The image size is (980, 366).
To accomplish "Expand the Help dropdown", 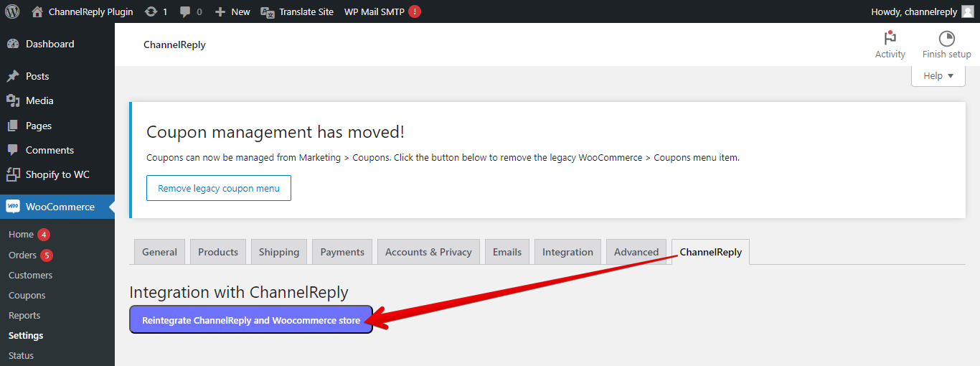I will tap(938, 75).
